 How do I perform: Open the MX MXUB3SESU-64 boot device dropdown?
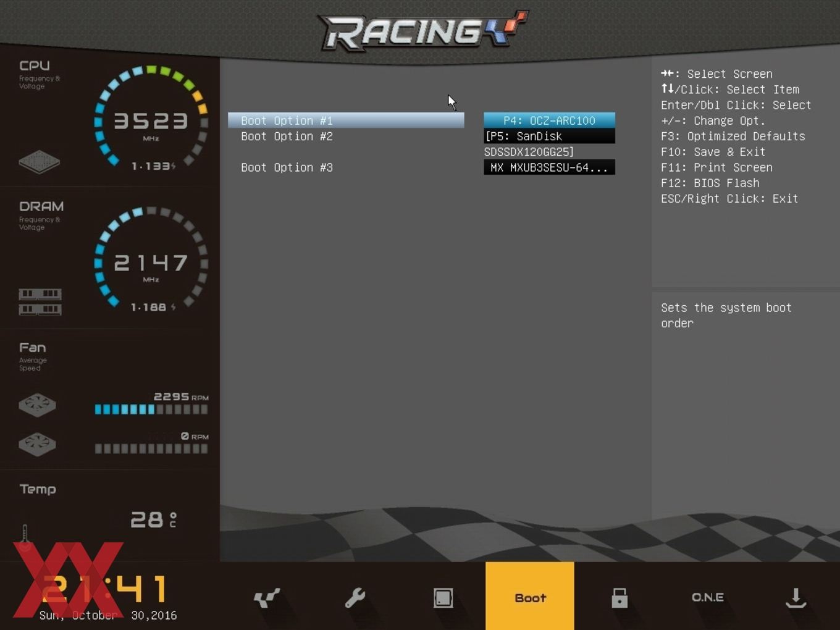coord(549,167)
